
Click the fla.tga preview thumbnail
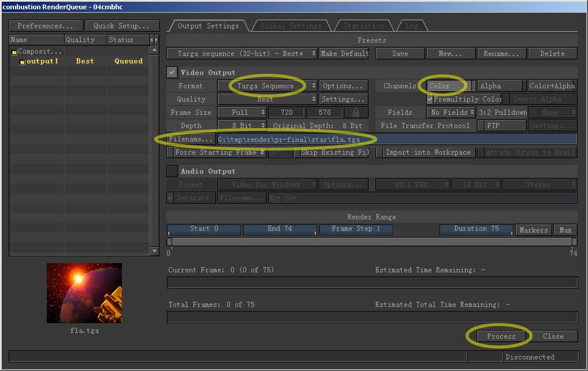coord(84,293)
